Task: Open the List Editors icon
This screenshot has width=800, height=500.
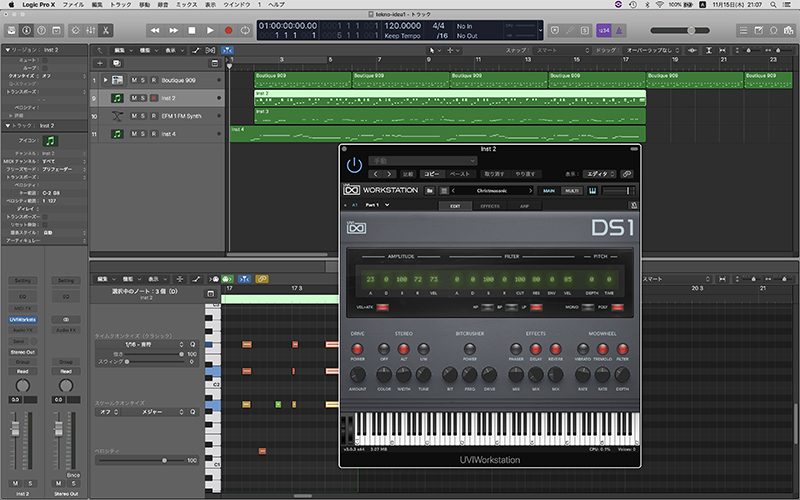Action: (x=743, y=31)
